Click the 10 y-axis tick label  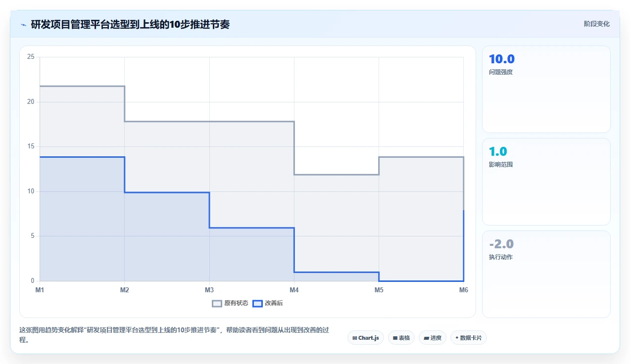(31, 191)
